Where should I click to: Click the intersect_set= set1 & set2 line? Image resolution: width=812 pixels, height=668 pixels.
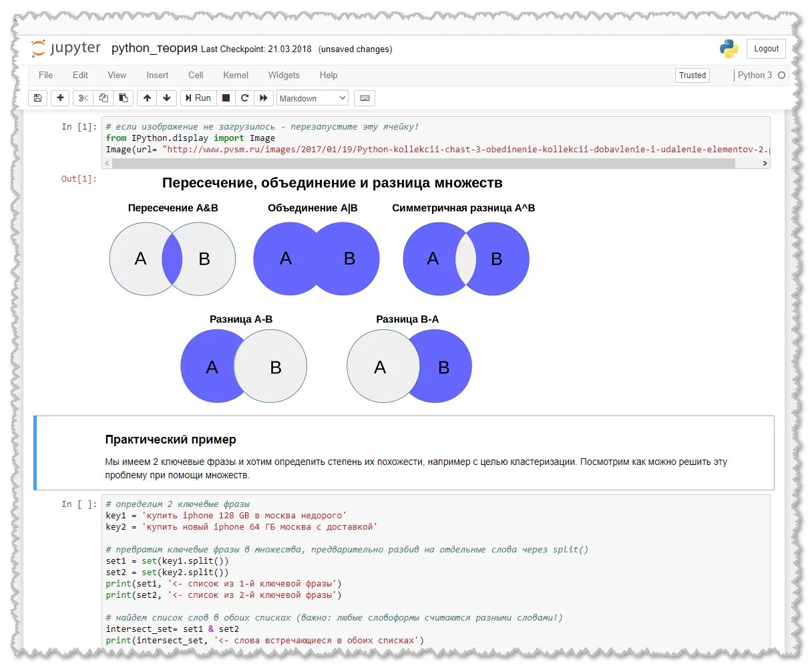tap(172, 629)
